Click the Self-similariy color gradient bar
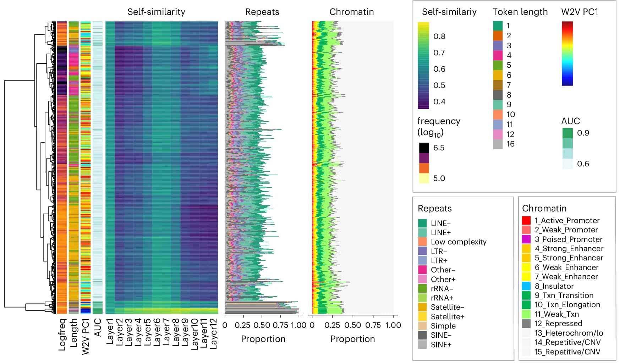 coord(423,65)
